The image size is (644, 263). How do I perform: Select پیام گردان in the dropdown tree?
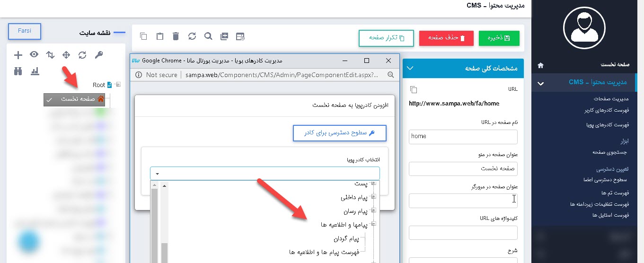346,238
